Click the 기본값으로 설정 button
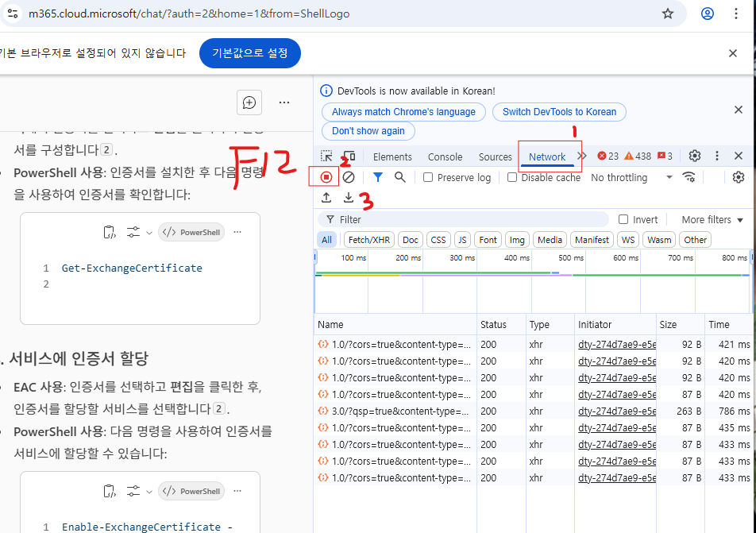Screen dimensions: 756x533 tap(249, 53)
